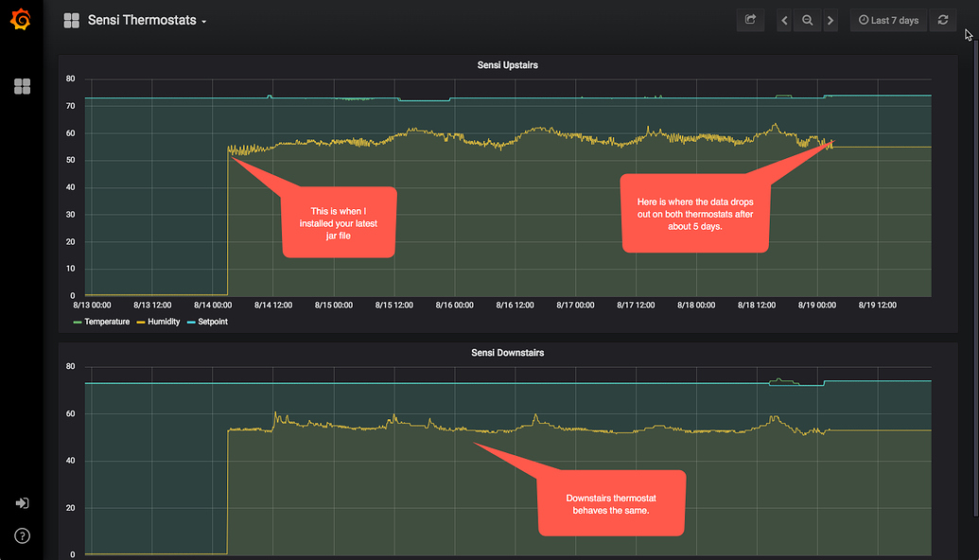Click the green Temperature legend color swatch
979x560 pixels.
[x=79, y=323]
